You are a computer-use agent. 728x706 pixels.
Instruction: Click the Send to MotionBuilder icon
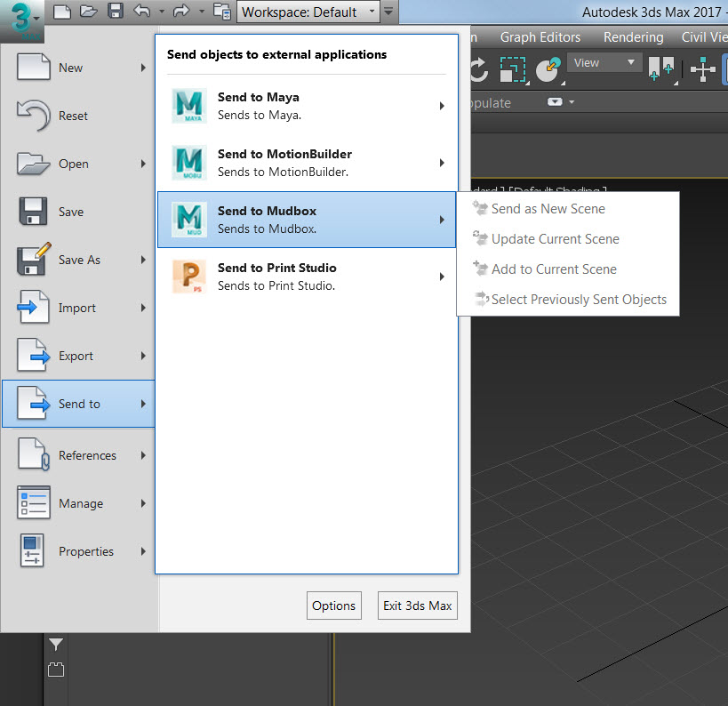click(x=189, y=163)
